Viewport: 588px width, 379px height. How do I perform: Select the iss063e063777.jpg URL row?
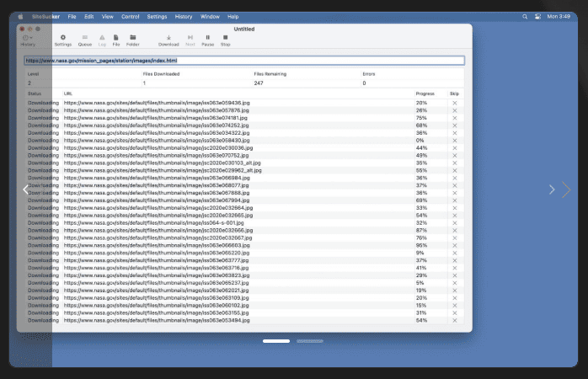point(244,260)
